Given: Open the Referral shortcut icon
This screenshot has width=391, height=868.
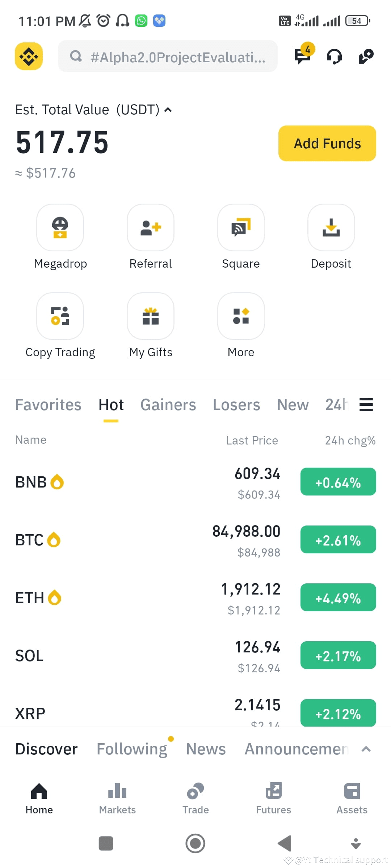Looking at the screenshot, I should (151, 227).
